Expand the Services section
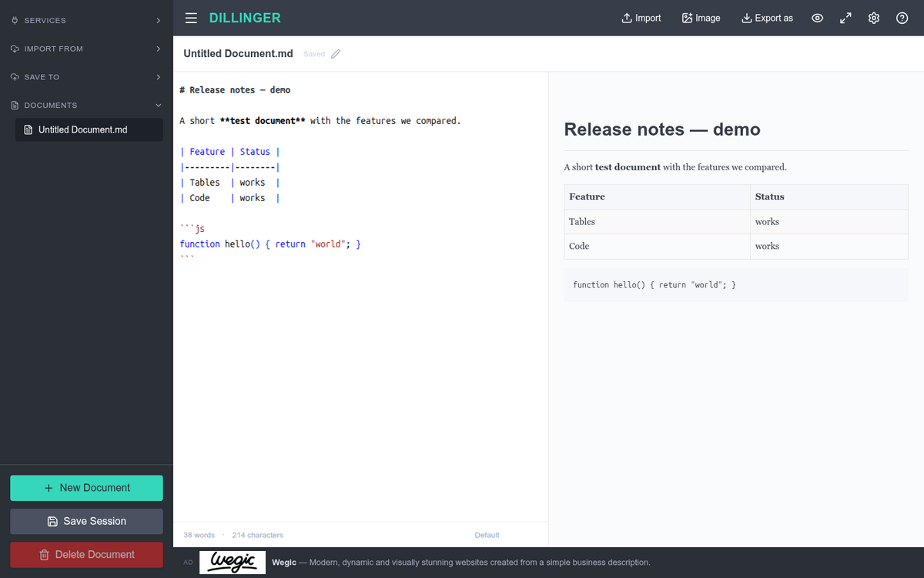 coord(86,20)
